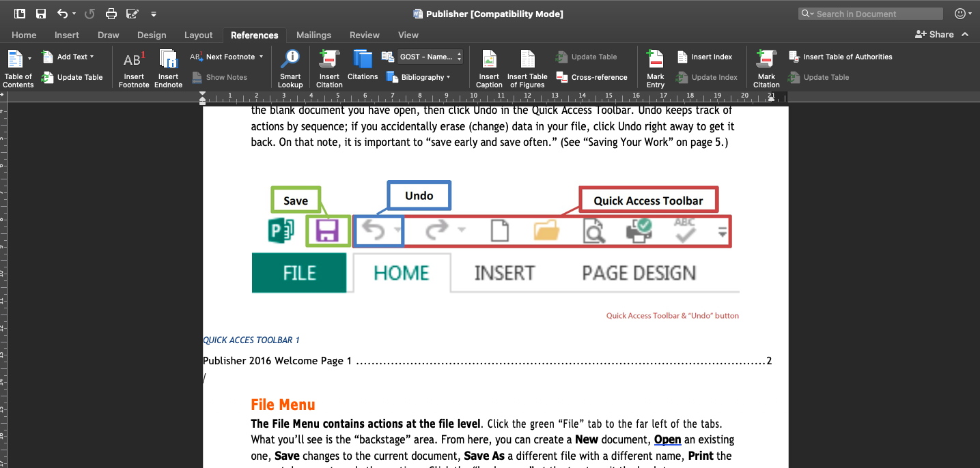Click the bold 'Save As' text in paragraph
Viewport: 980px width, 468px height.
point(484,456)
